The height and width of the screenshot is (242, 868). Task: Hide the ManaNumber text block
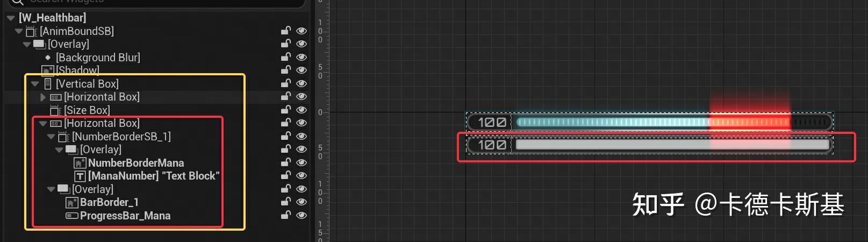click(302, 175)
